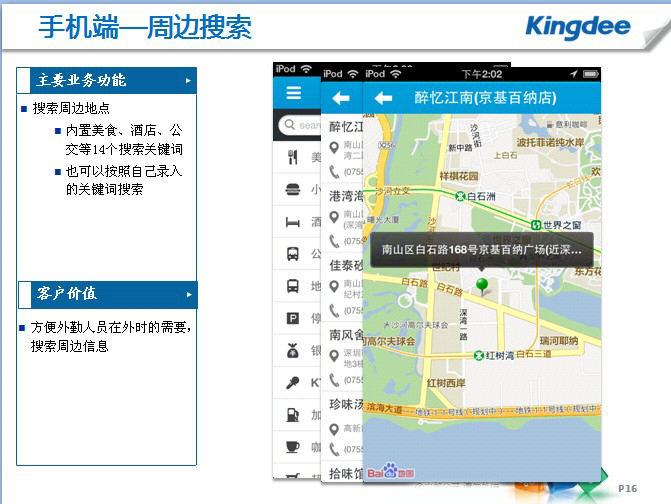The image size is (671, 504).
Task: Expand the 客户价值 header arrow
Action: point(189,294)
